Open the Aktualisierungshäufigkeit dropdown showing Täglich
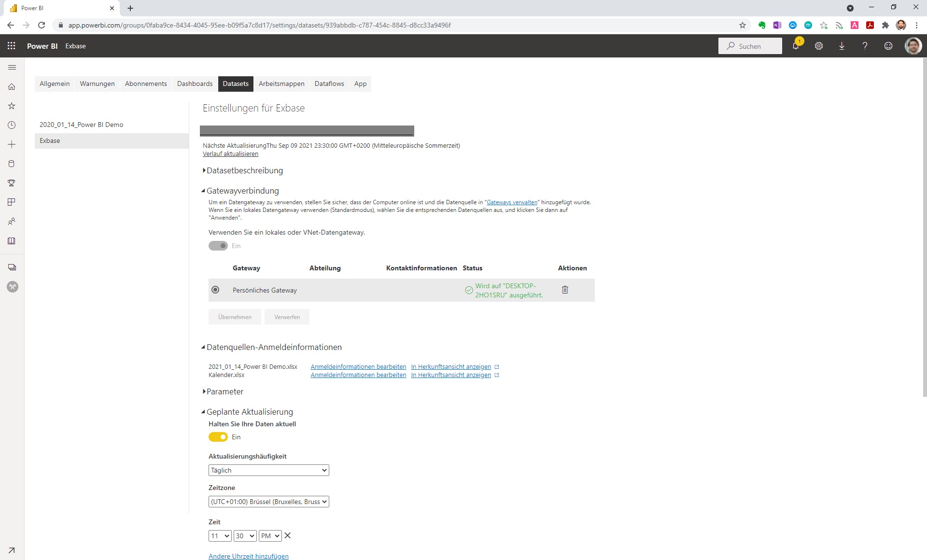 (x=269, y=470)
